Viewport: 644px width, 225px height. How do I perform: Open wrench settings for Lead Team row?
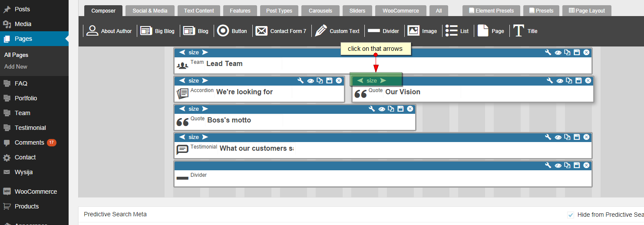tap(548, 53)
